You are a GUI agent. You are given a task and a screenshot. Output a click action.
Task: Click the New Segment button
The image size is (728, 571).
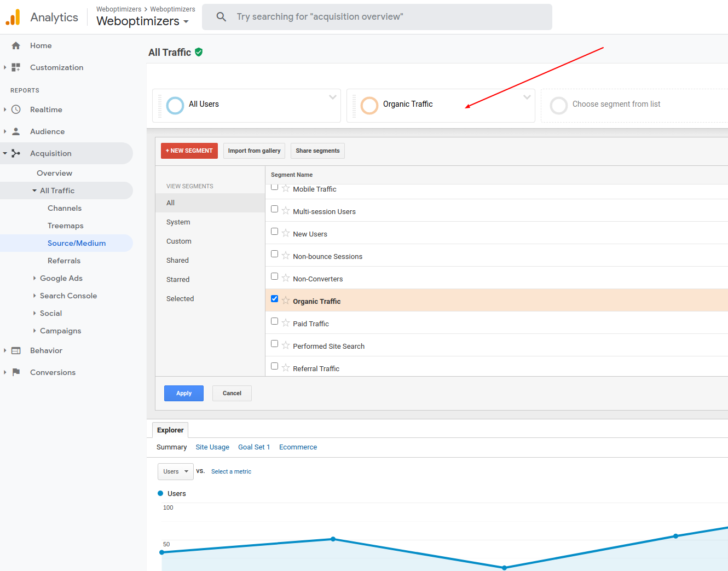coord(189,151)
